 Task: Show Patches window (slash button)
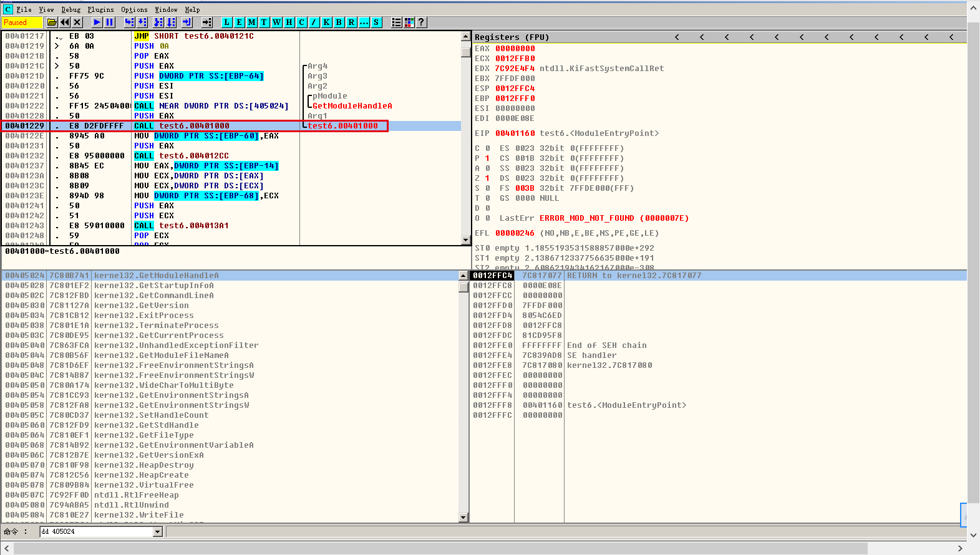[314, 22]
